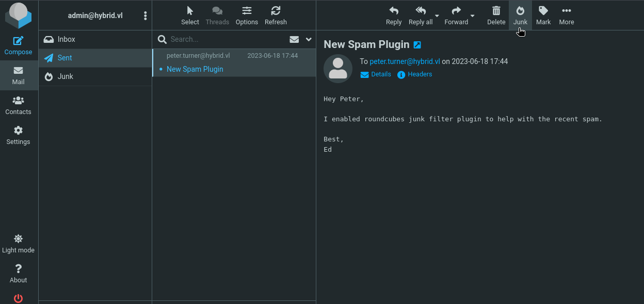
Task: Open the More actions menu
Action: coord(567,15)
